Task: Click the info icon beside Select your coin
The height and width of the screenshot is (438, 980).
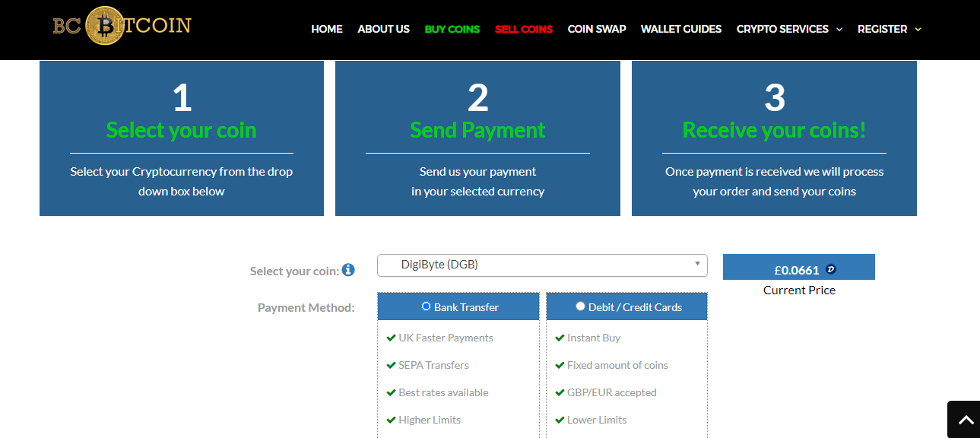Action: [348, 270]
